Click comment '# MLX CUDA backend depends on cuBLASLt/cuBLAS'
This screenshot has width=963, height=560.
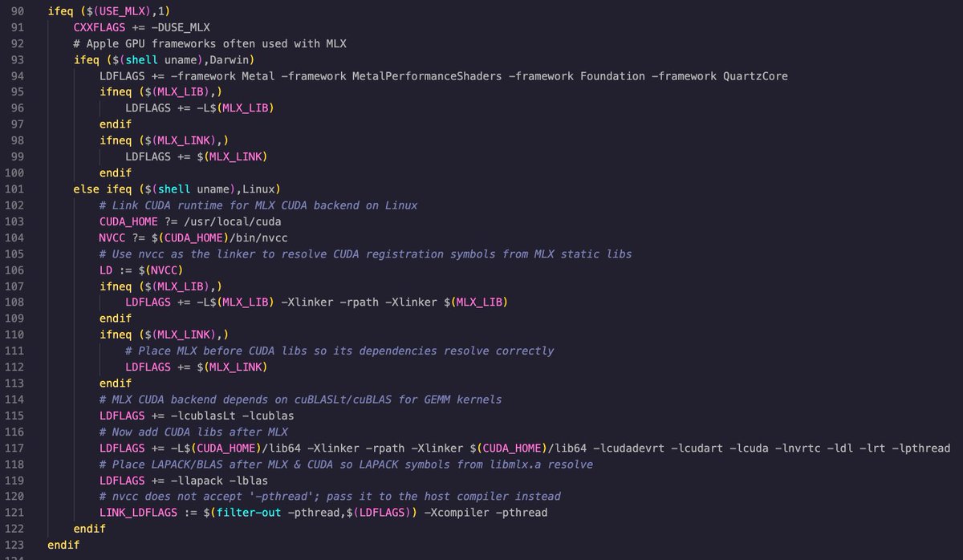pos(301,399)
